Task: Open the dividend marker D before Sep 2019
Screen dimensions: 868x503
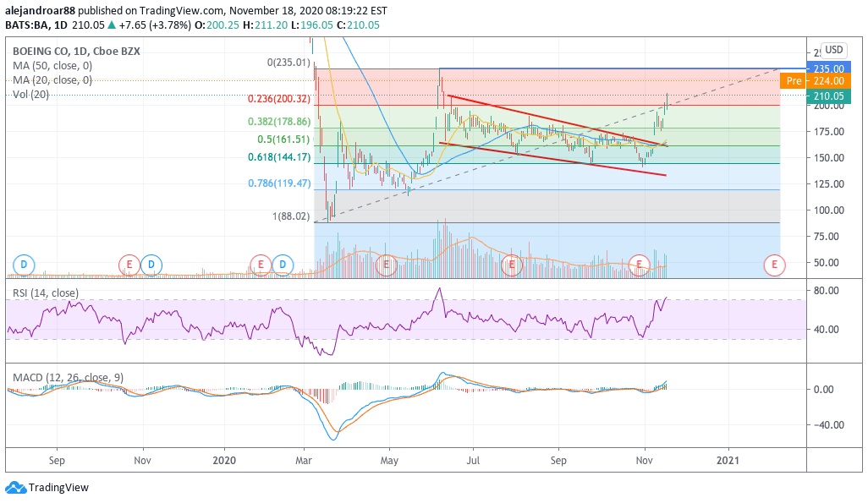Action: (x=24, y=265)
